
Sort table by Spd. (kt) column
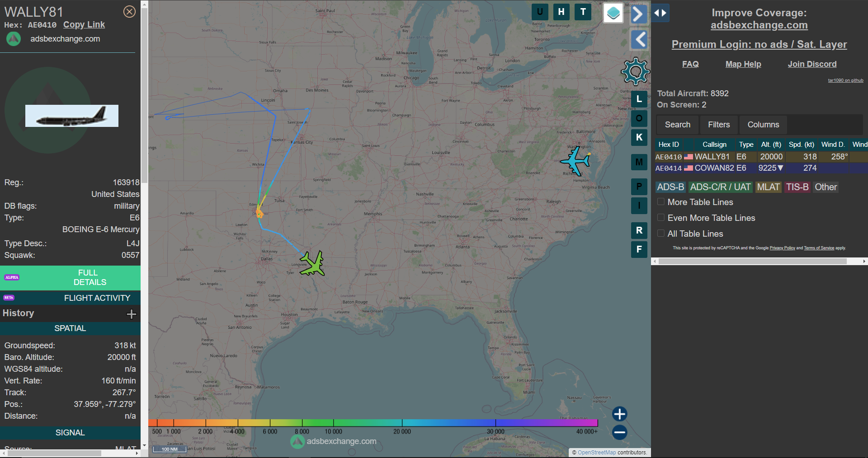pos(802,145)
